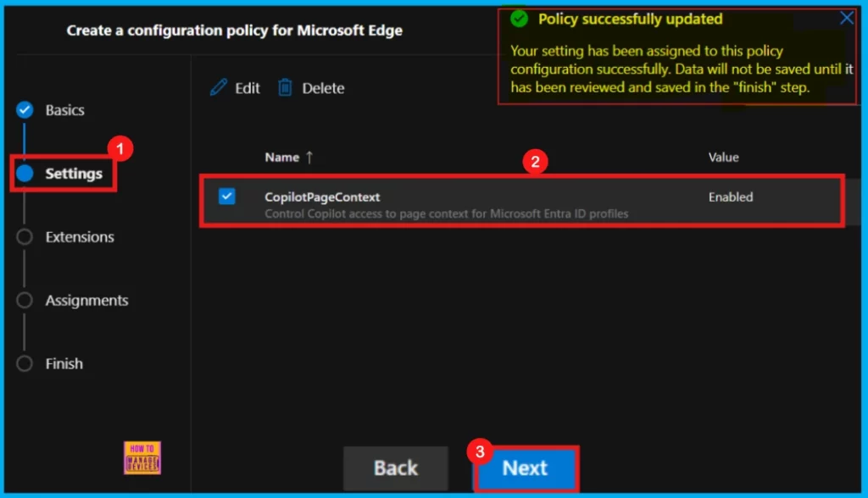The width and height of the screenshot is (868, 498).
Task: Click the CopilotPageContext setting name
Action: [x=322, y=197]
